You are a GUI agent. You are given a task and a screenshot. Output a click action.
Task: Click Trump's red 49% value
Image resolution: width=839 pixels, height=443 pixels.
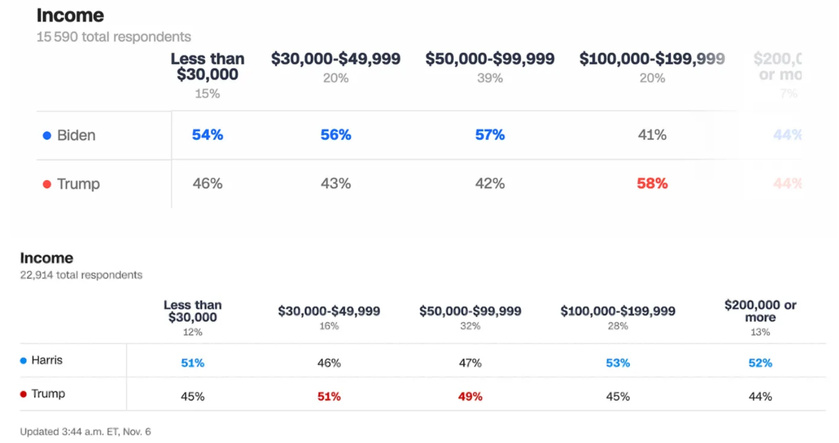point(470,396)
